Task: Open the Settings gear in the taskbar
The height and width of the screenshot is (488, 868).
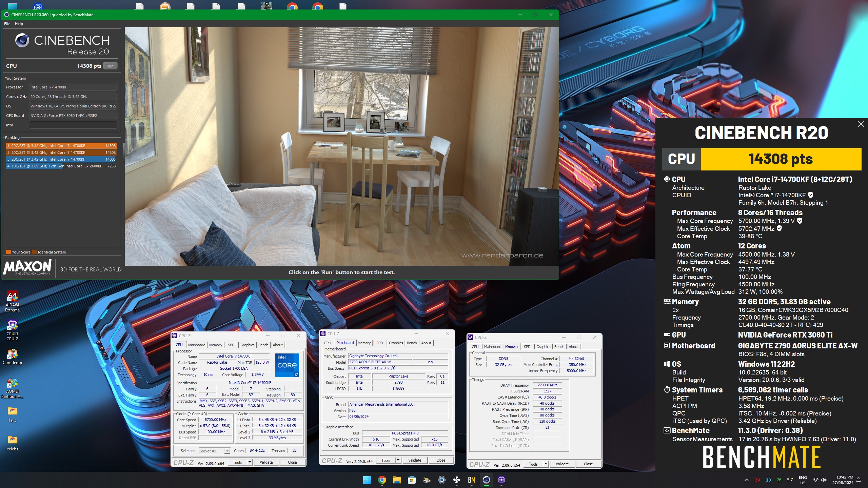Action: point(441,480)
